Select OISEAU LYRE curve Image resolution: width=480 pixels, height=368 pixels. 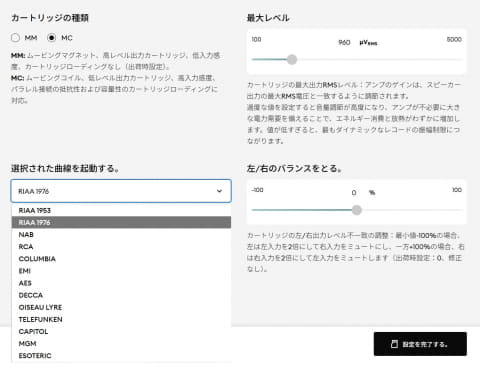121,307
